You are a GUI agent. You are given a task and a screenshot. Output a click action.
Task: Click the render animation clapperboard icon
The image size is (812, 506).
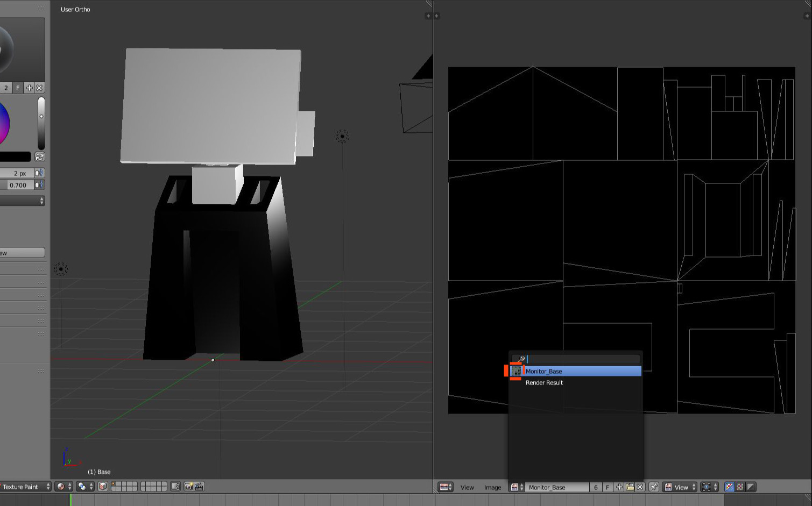[x=199, y=487]
